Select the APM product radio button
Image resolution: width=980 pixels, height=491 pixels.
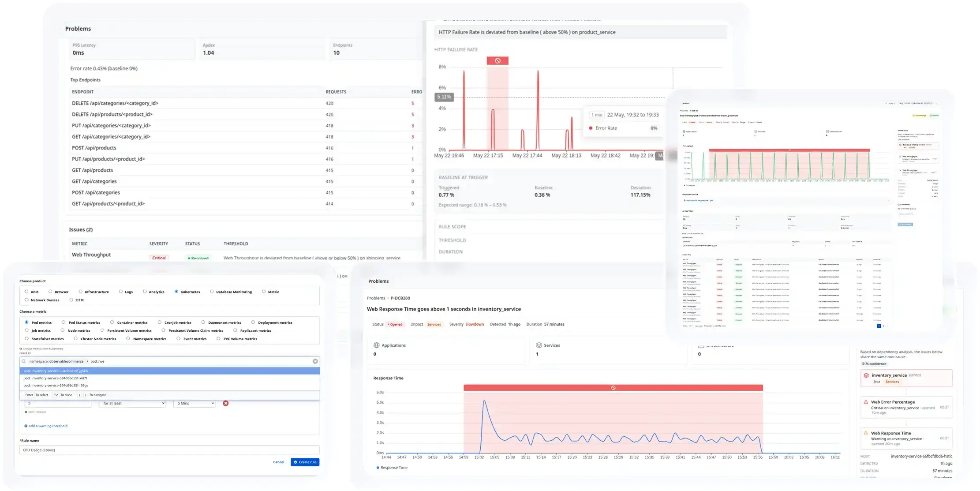[x=26, y=292]
